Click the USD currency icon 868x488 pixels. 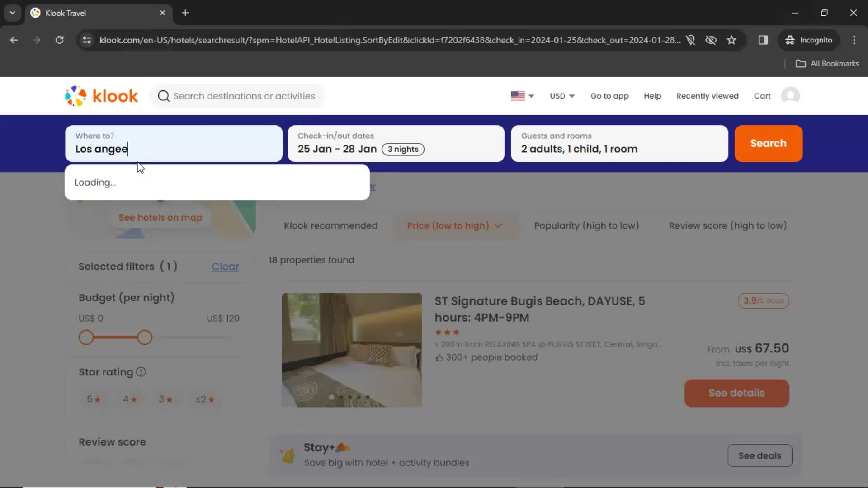pos(561,96)
